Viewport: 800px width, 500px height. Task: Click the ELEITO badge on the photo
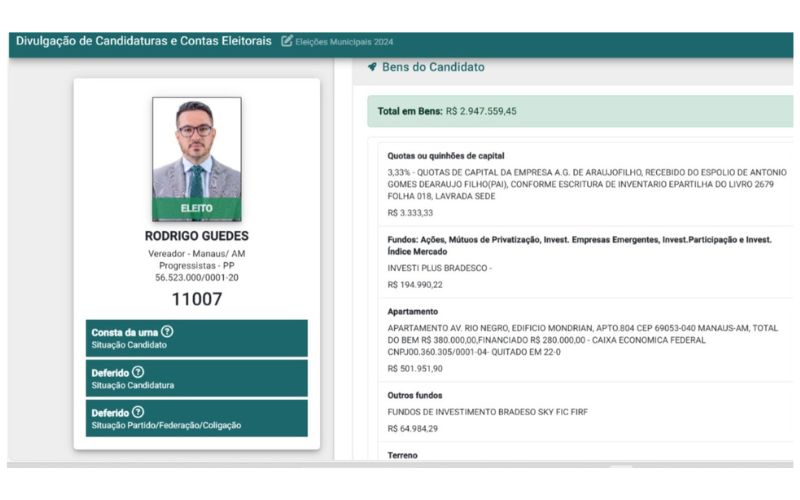[197, 209]
